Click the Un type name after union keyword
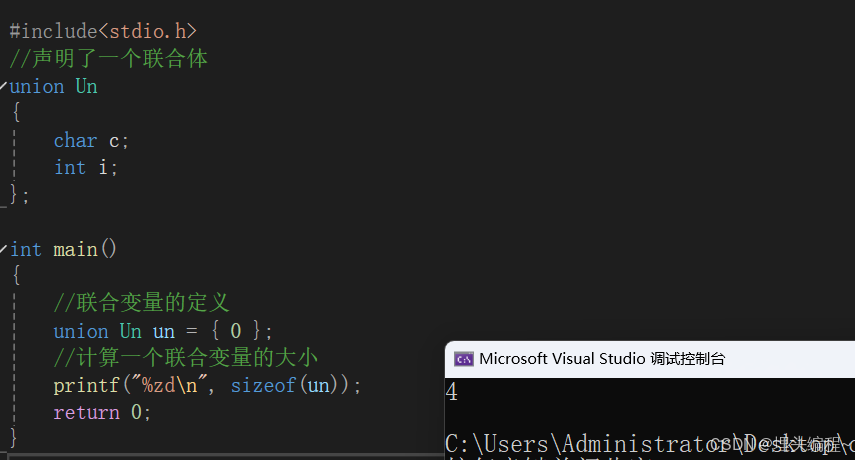Screen dimensions: 855x460 click(86, 86)
